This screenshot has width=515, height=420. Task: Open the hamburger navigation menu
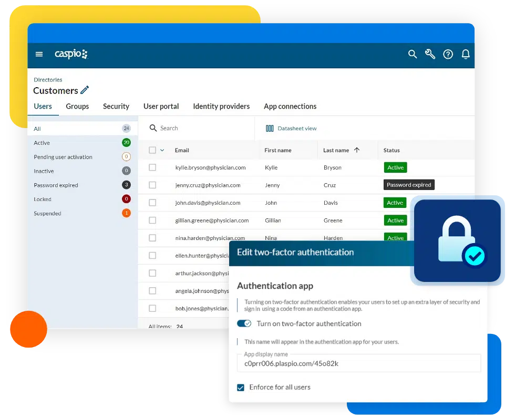pos(39,54)
